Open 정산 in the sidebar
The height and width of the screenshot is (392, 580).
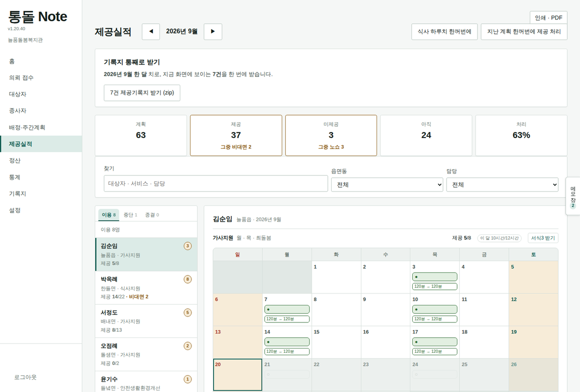click(x=41, y=160)
